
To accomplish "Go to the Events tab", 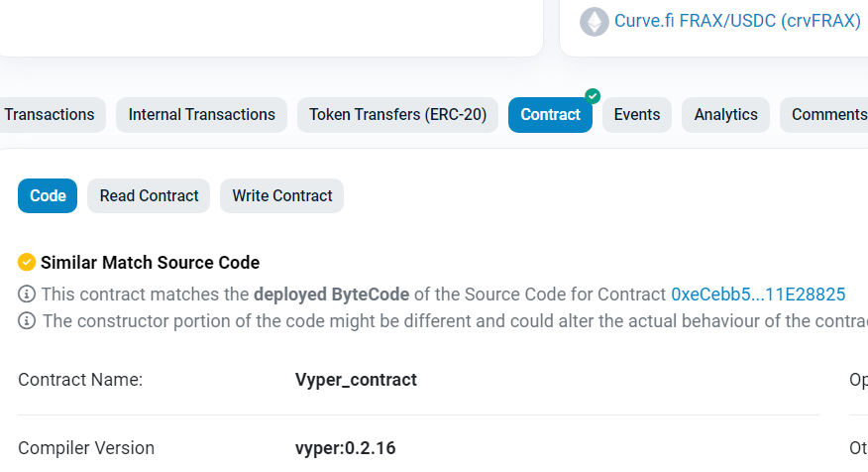I will 636,115.
